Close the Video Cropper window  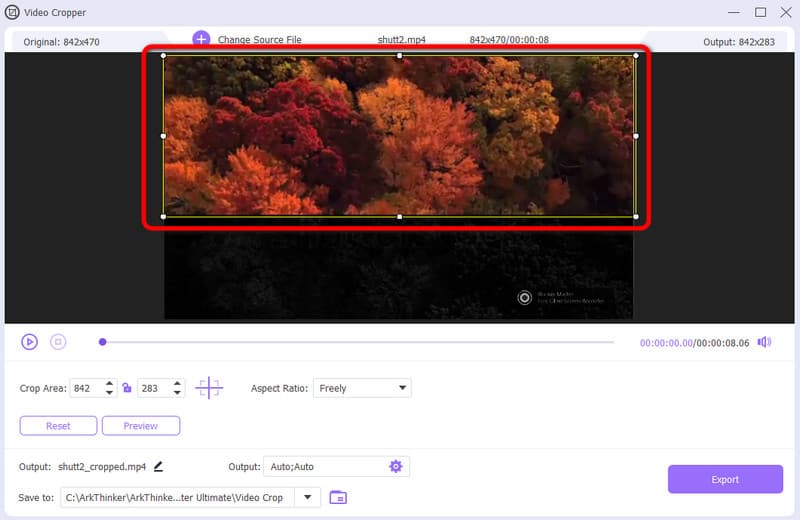[x=786, y=12]
